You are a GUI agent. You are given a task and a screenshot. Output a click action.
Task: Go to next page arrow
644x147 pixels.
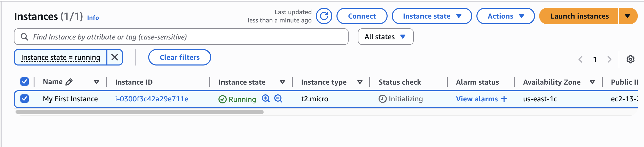pyautogui.click(x=609, y=59)
